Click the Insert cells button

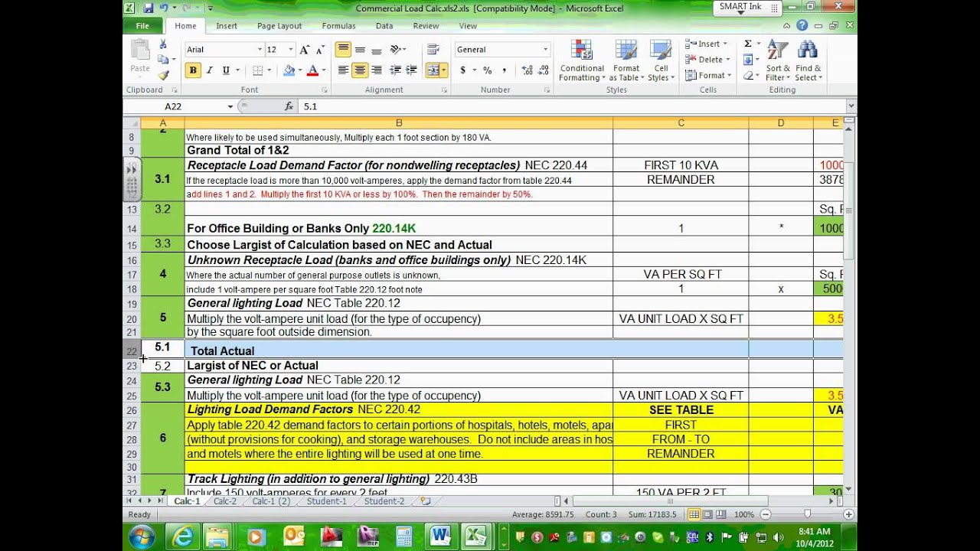tap(706, 44)
